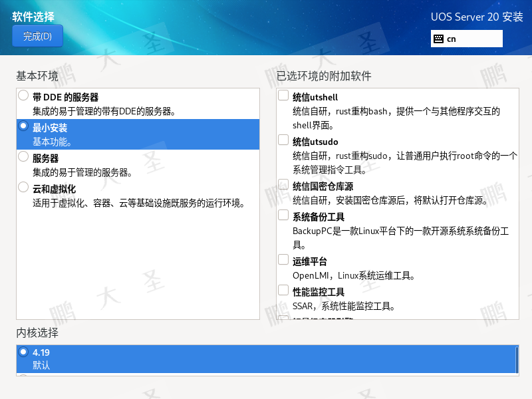Screen dimensions: 532x399
Task: Click the 基本功能 description text
Action: click(x=52, y=142)
